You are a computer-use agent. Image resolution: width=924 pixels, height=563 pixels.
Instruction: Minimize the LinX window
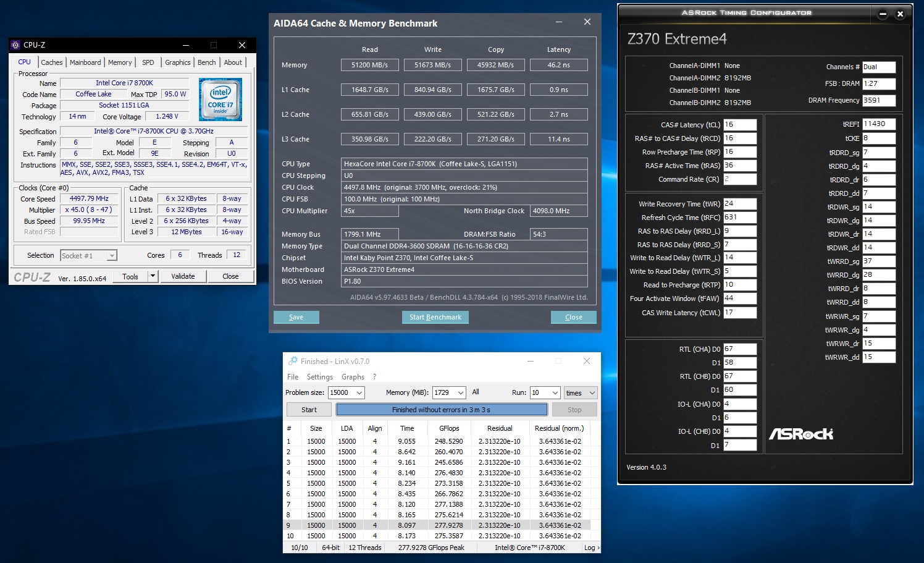click(531, 362)
